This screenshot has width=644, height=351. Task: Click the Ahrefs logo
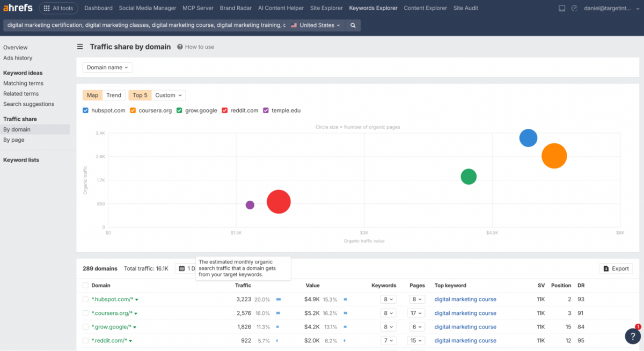coord(19,8)
